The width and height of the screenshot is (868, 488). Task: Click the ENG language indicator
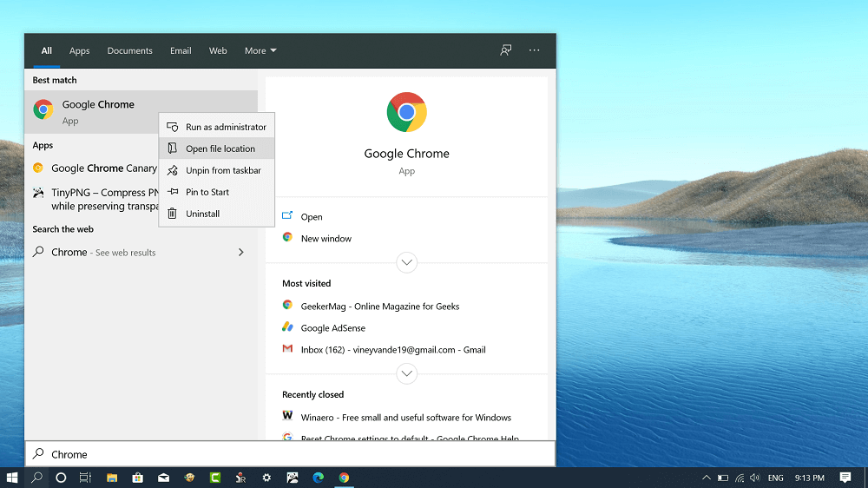(x=775, y=478)
